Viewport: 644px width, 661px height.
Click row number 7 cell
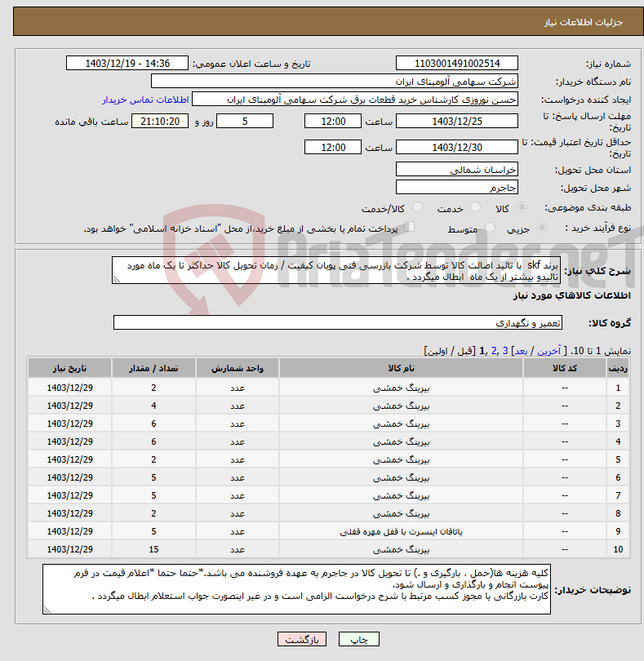coord(618,495)
